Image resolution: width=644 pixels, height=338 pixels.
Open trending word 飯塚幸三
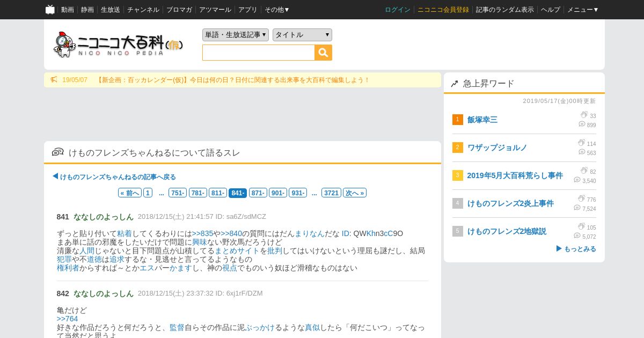(x=482, y=120)
